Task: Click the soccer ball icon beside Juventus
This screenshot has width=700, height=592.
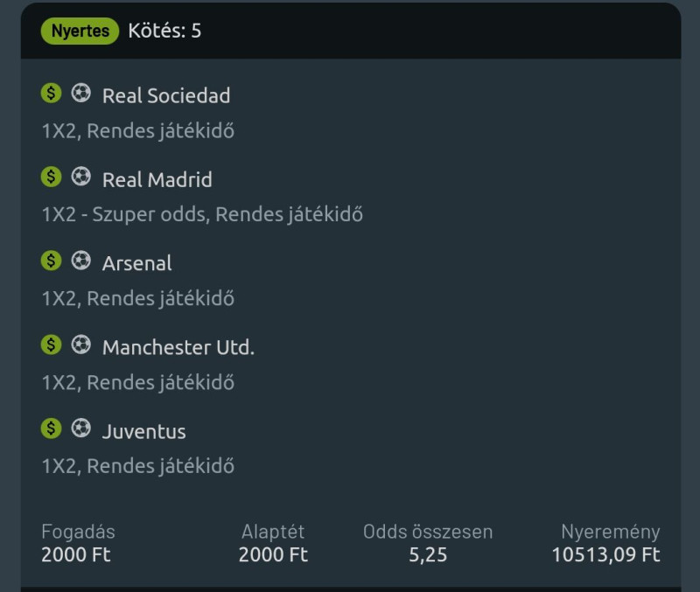Action: tap(80, 429)
